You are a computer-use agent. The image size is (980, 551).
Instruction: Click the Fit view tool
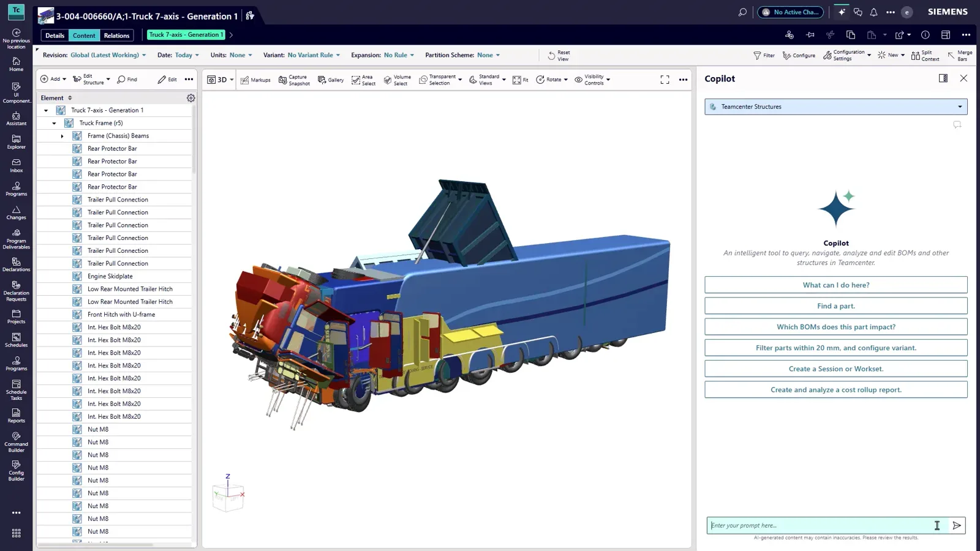[520, 80]
